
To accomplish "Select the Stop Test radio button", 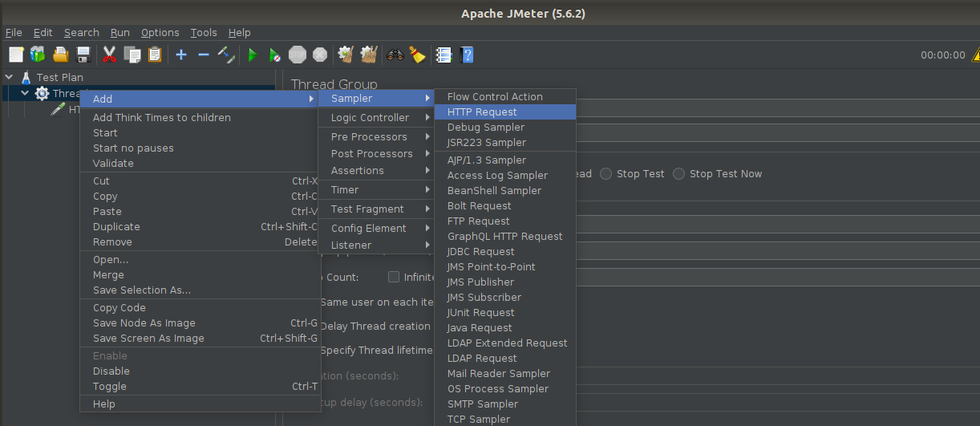I will coord(606,173).
